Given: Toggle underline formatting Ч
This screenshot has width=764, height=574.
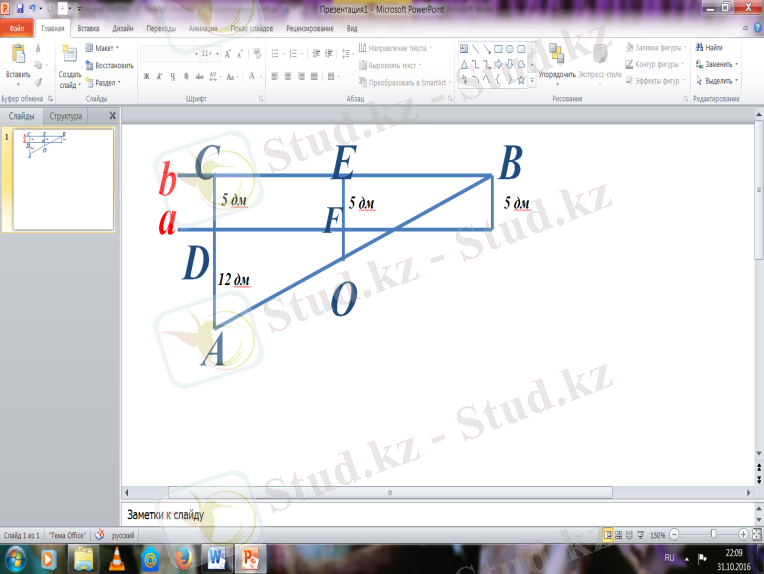Looking at the screenshot, I should [173, 76].
